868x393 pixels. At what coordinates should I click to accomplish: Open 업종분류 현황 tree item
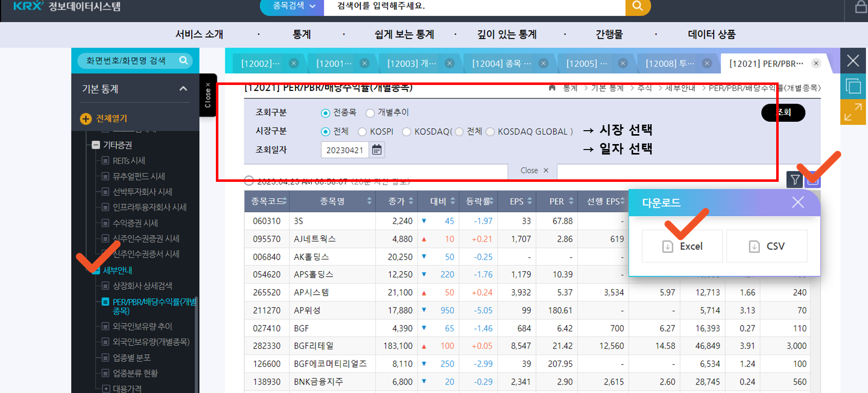coord(135,373)
